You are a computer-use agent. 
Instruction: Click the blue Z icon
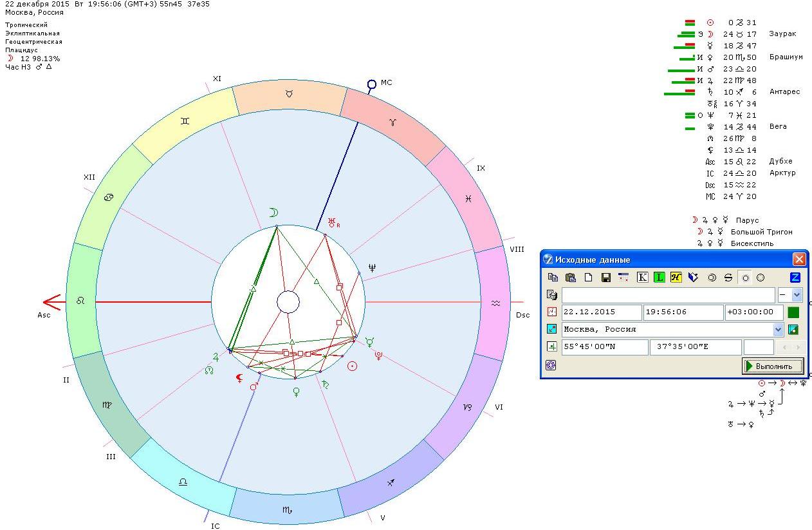coord(795,278)
